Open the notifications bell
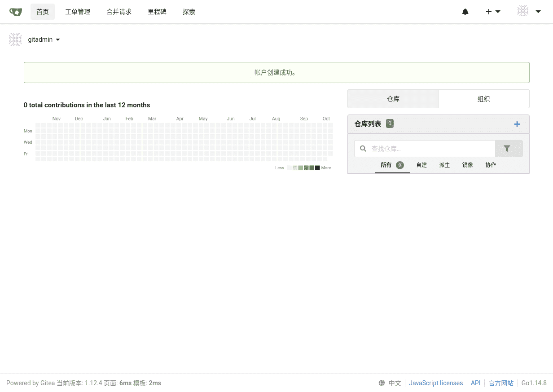 pyautogui.click(x=465, y=12)
